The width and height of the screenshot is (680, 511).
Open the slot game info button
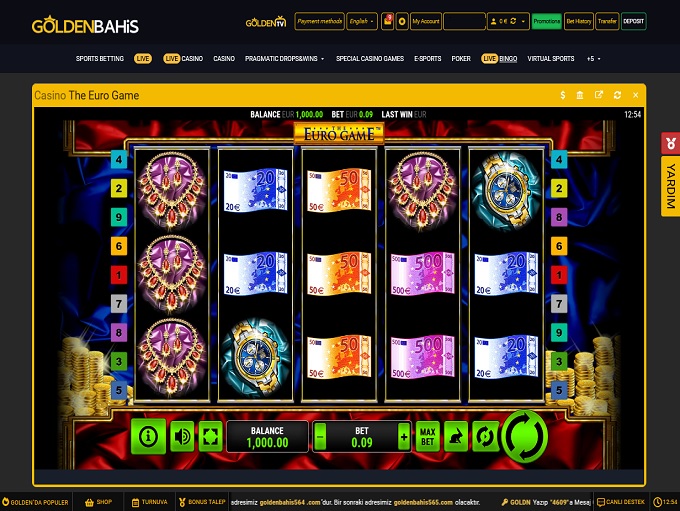pos(148,436)
